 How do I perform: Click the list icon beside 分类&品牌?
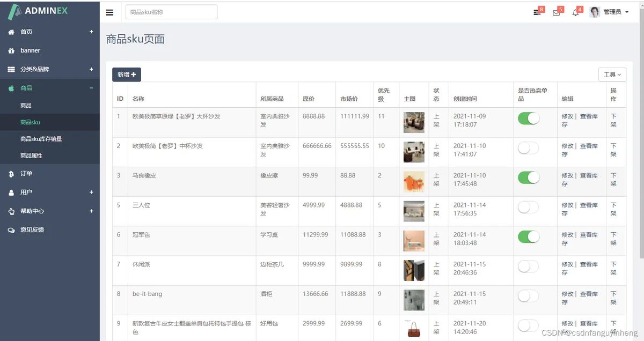point(11,69)
